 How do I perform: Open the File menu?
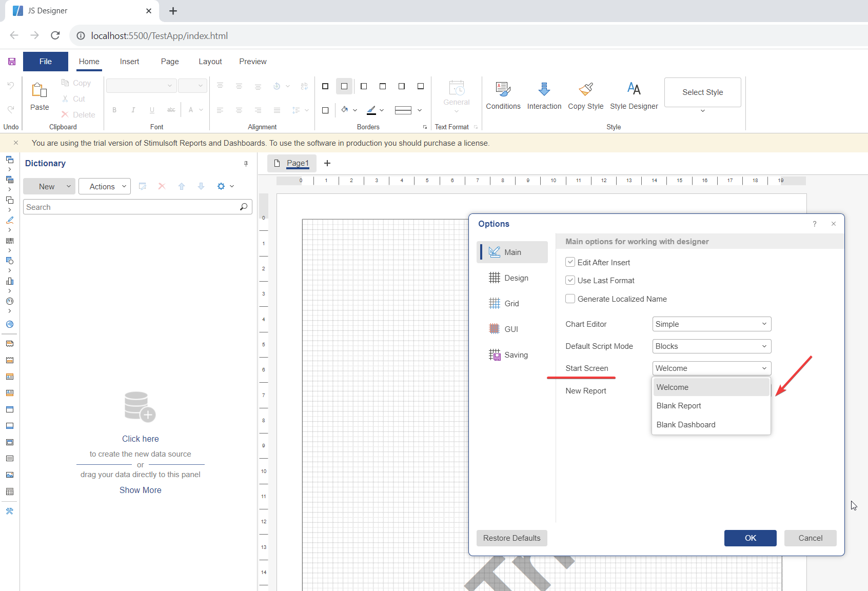46,62
